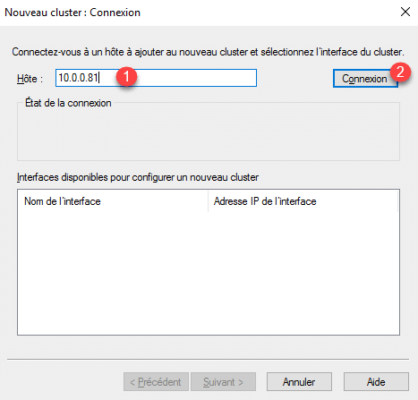
Task: Click the Connexion button
Action: pos(365,79)
